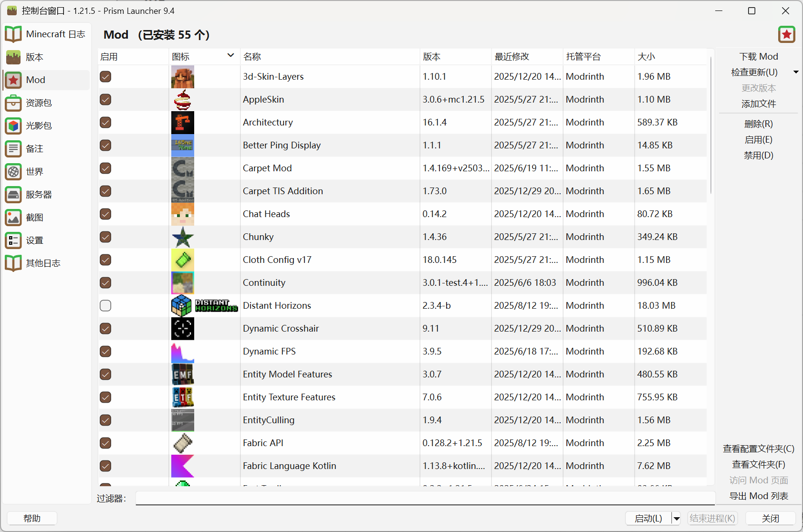The height and width of the screenshot is (532, 803).
Task: Click the Carpet TIS Addition icon
Action: pos(183,191)
